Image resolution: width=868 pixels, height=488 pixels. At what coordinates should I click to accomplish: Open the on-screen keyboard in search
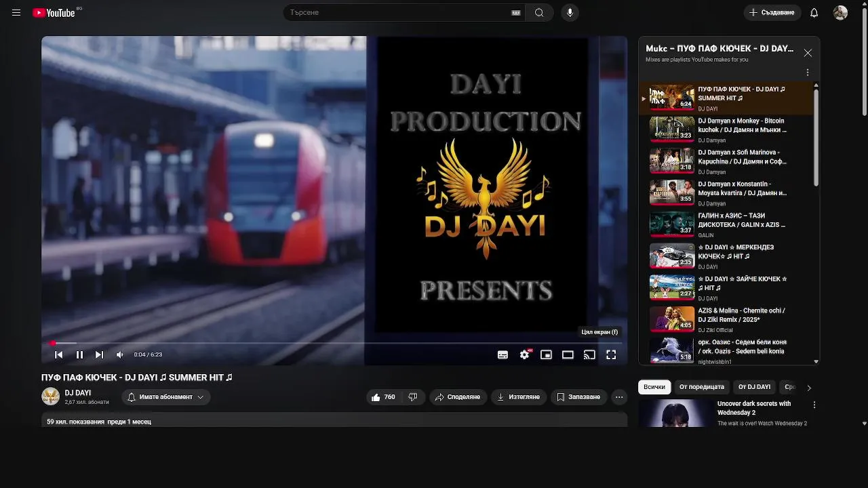[x=516, y=13]
